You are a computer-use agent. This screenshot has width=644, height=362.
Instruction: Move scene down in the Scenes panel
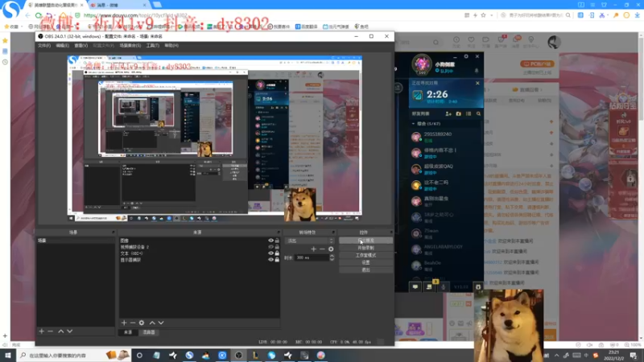(70, 331)
